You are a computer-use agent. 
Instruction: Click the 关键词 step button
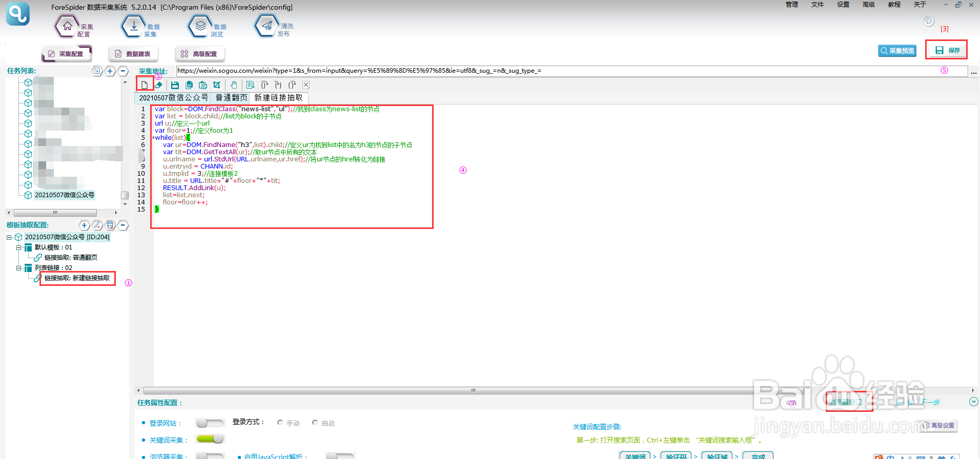635,456
